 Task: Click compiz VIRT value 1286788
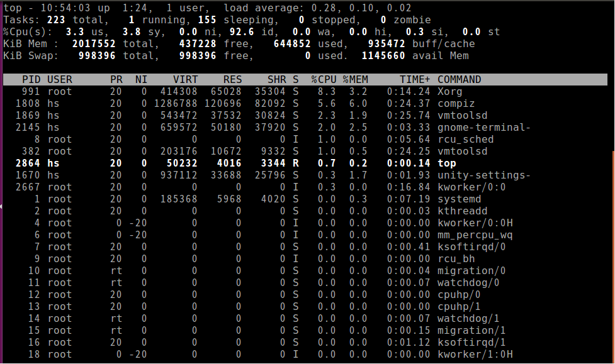(176, 104)
